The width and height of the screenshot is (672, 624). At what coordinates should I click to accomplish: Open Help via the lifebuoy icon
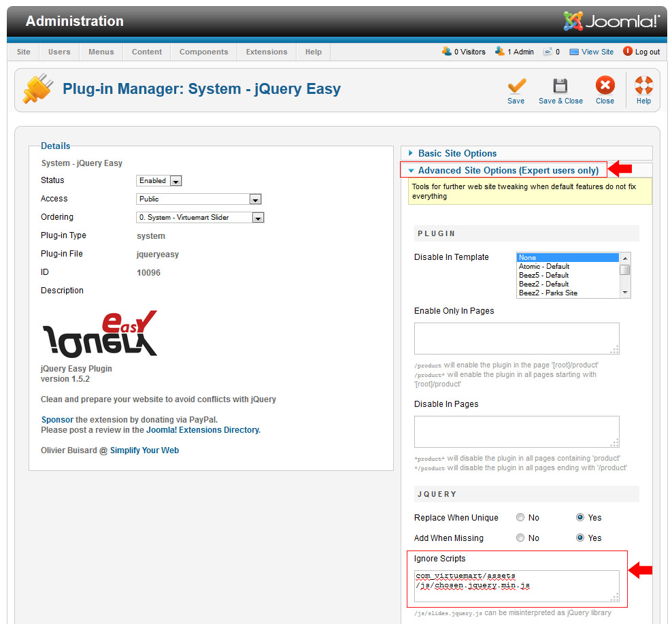[643, 86]
